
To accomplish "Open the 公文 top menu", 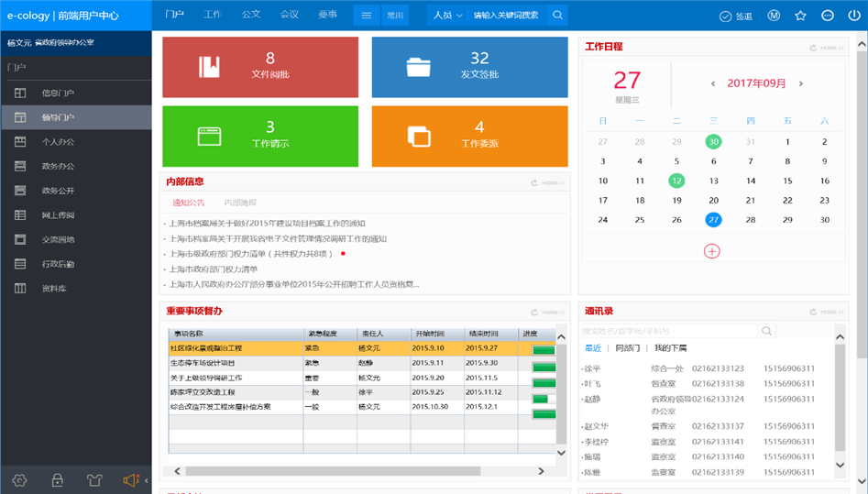I will (x=251, y=15).
